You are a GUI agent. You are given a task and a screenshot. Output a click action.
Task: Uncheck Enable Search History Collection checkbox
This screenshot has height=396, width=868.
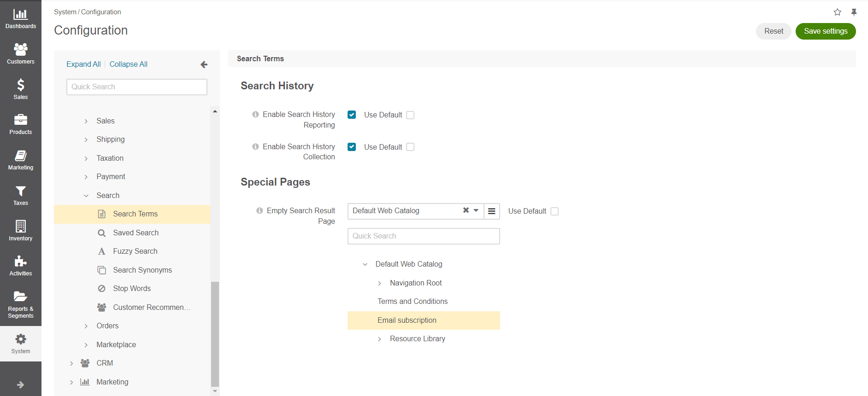tap(352, 147)
